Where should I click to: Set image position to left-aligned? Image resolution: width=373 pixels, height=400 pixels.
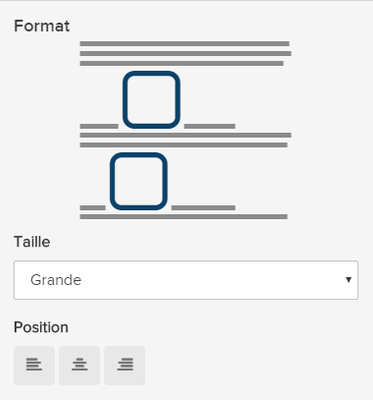coord(34,365)
